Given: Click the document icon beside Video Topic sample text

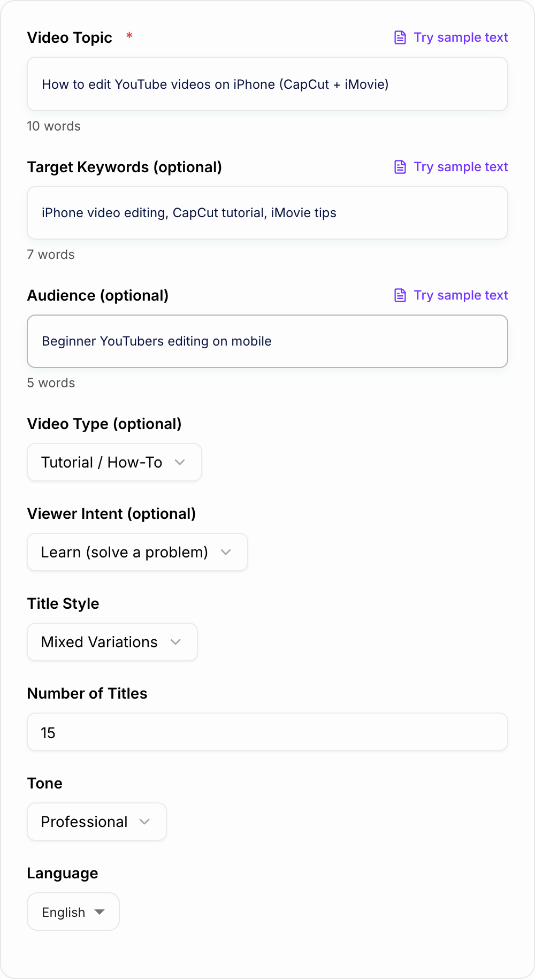Looking at the screenshot, I should pyautogui.click(x=400, y=37).
